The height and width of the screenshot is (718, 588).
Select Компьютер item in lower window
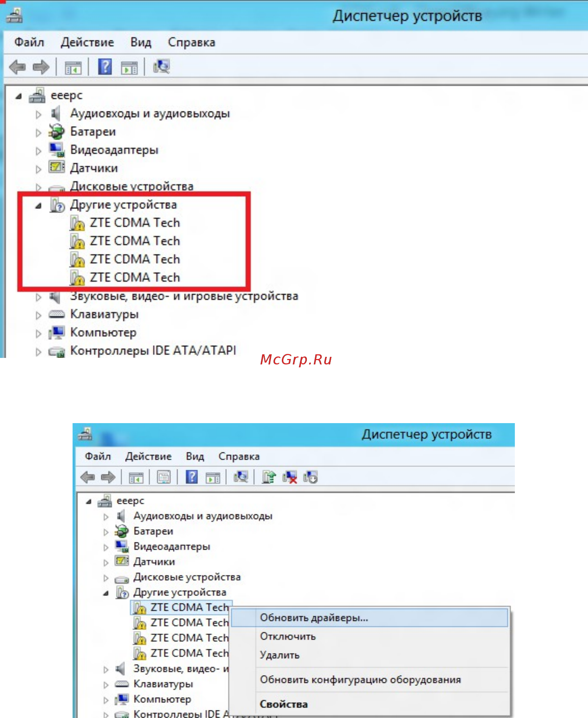tap(162, 699)
